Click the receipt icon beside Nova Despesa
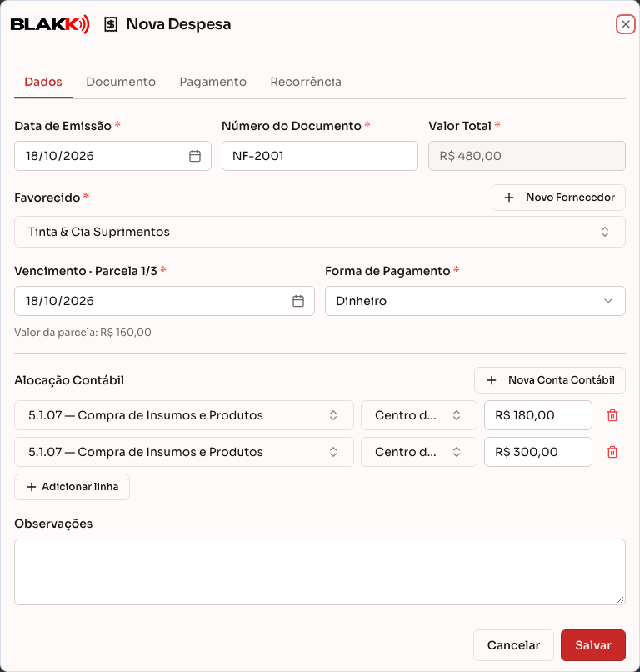Screen dimensions: 640x672 [x=111, y=24]
